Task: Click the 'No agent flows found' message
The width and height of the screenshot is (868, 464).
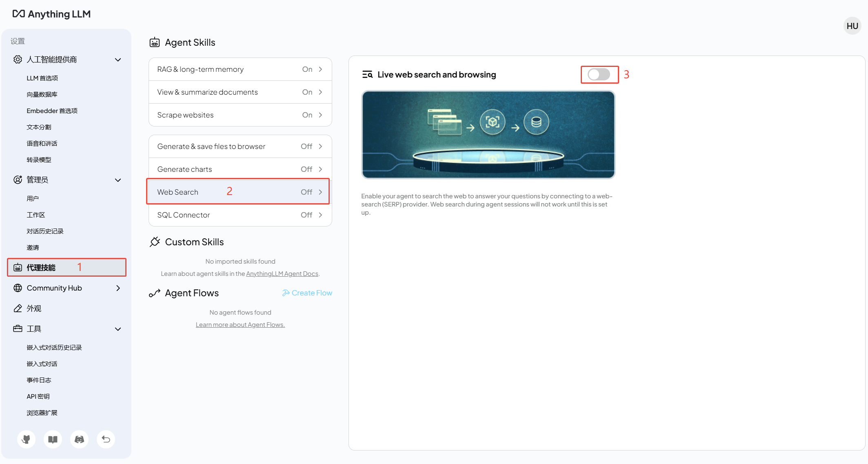Action: (240, 312)
